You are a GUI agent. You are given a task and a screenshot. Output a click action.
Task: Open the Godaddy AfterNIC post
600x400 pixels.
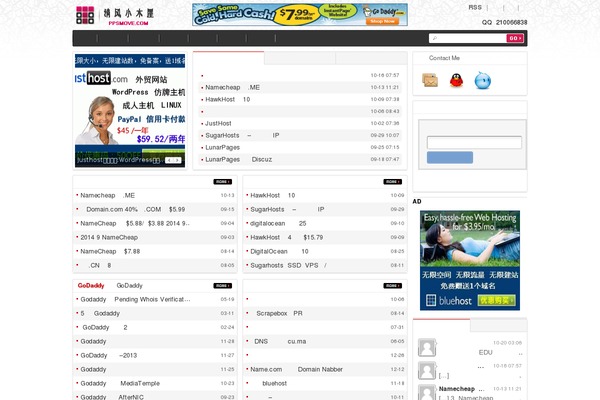pos(112,397)
